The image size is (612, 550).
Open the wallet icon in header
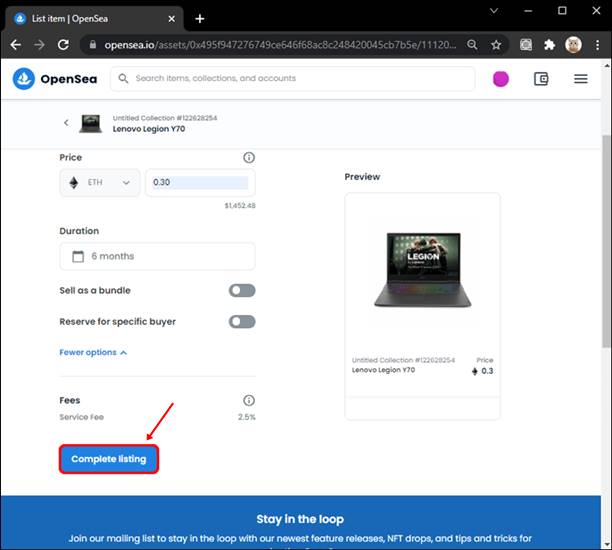541,79
